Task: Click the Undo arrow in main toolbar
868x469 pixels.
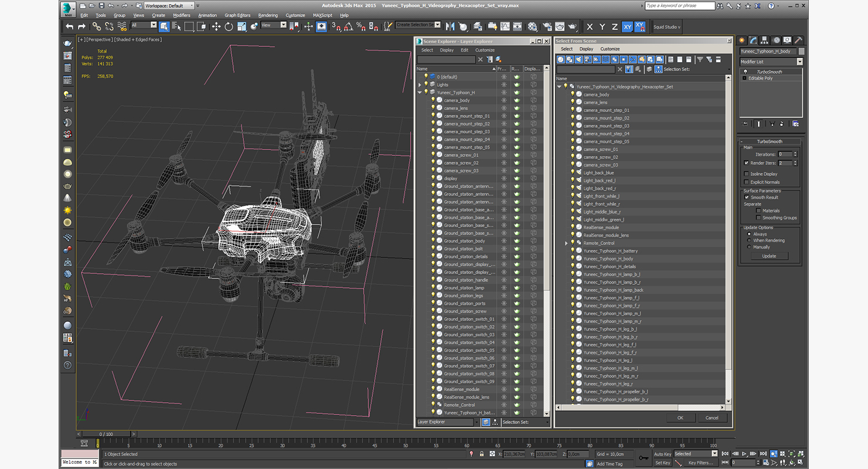Action: (x=70, y=26)
